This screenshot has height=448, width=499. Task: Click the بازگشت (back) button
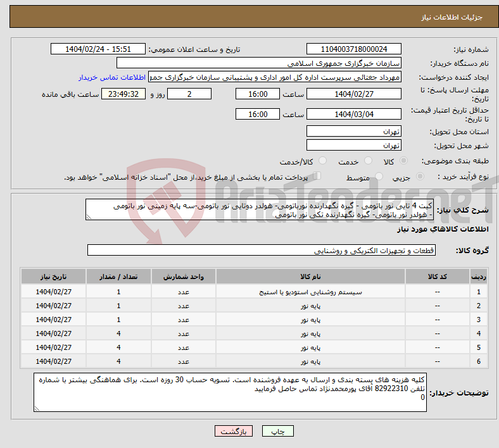click(234, 431)
